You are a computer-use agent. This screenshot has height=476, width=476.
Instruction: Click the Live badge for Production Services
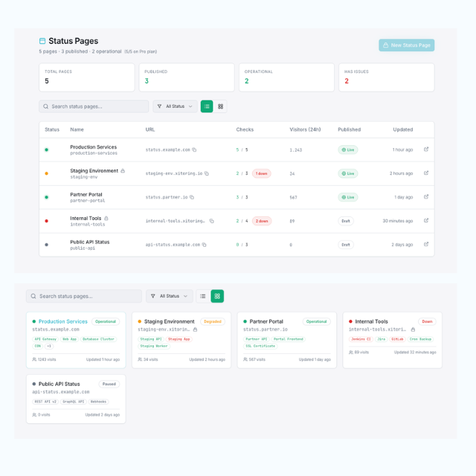point(348,149)
